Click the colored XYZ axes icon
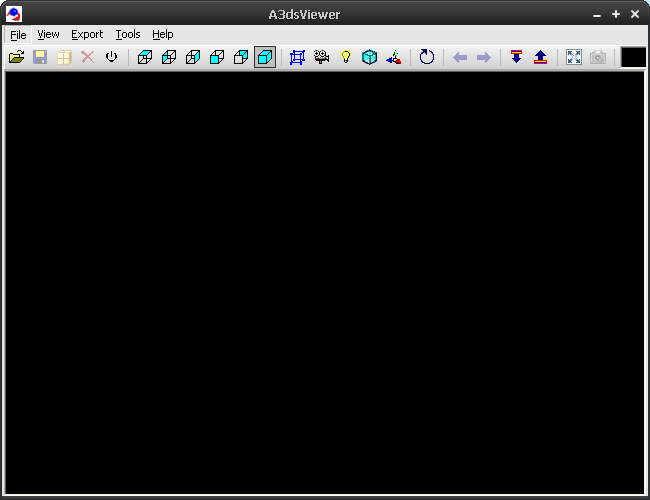 pos(393,57)
